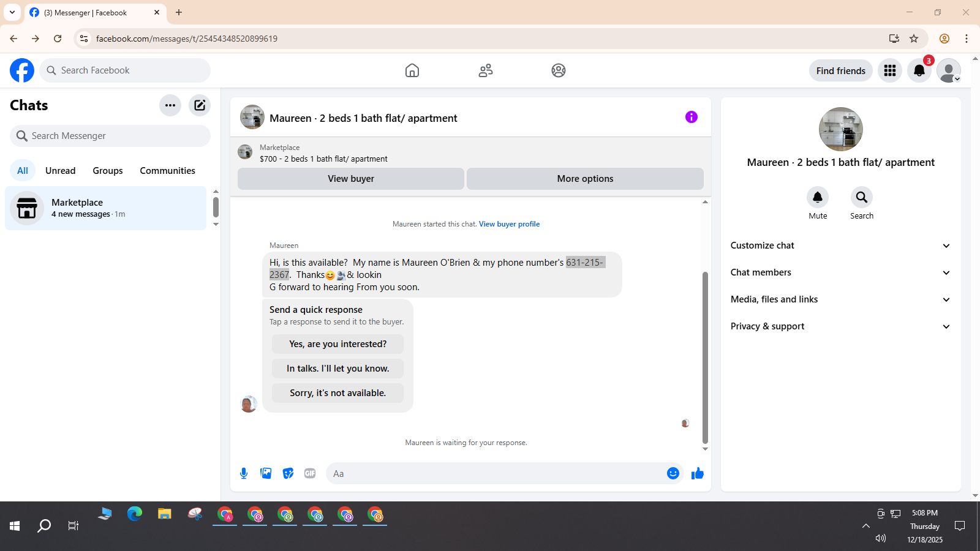Click the phone number in Maureen's message
980x551 pixels.
point(584,263)
